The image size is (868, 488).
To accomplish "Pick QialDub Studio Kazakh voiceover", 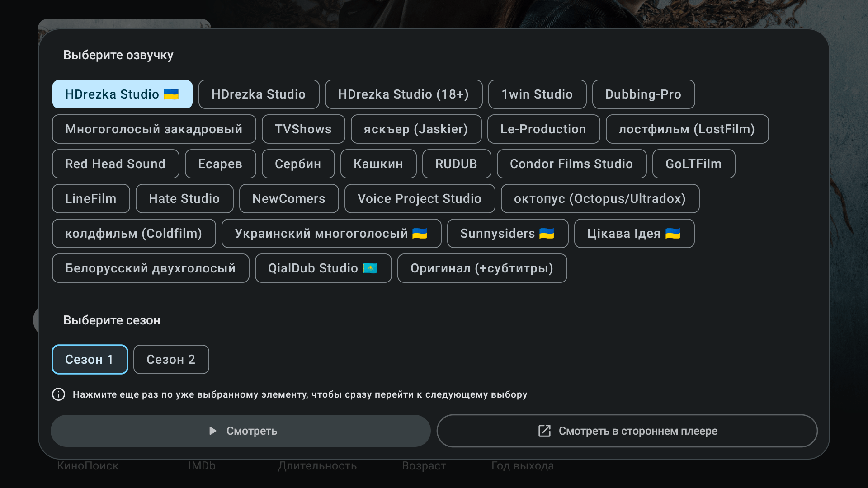I will [324, 268].
